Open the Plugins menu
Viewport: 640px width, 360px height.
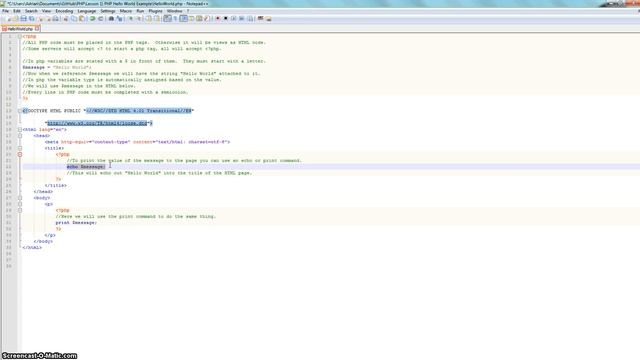point(155,11)
